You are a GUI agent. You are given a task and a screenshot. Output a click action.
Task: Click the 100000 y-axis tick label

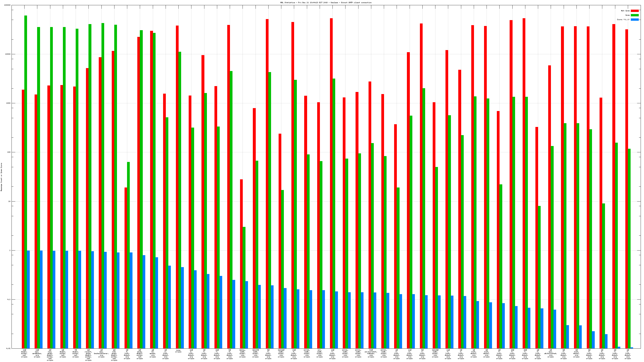tap(7, 5)
